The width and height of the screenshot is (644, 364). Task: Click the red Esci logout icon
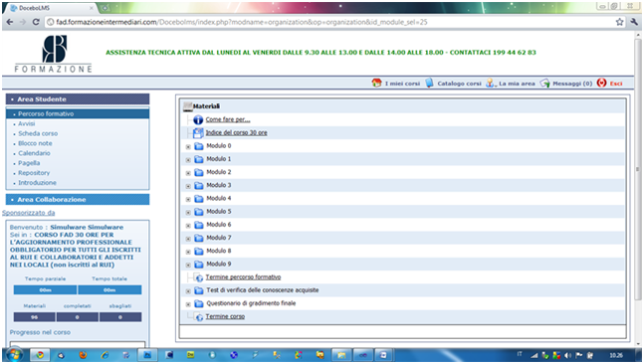[x=601, y=83]
